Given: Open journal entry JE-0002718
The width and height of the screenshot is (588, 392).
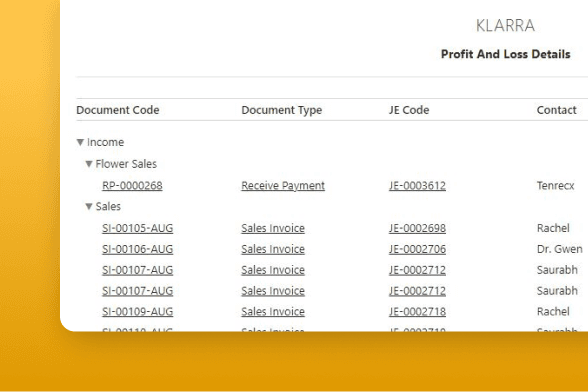Looking at the screenshot, I should 417,311.
